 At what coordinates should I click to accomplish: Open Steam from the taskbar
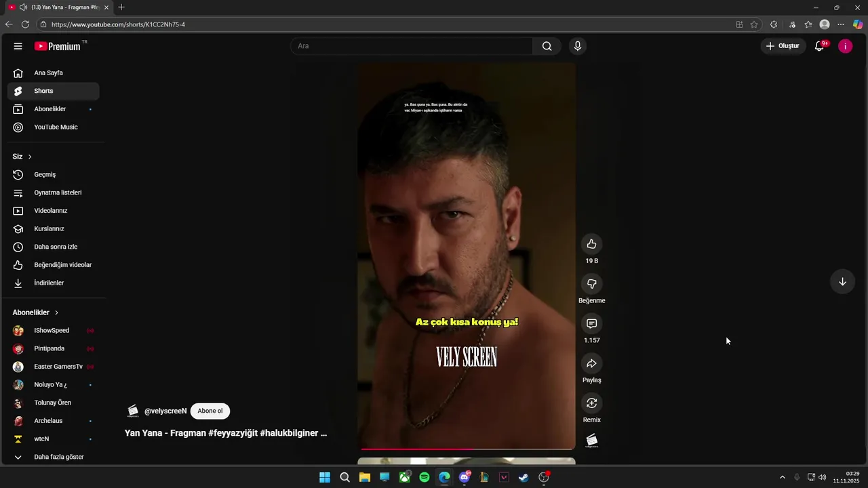tap(524, 477)
